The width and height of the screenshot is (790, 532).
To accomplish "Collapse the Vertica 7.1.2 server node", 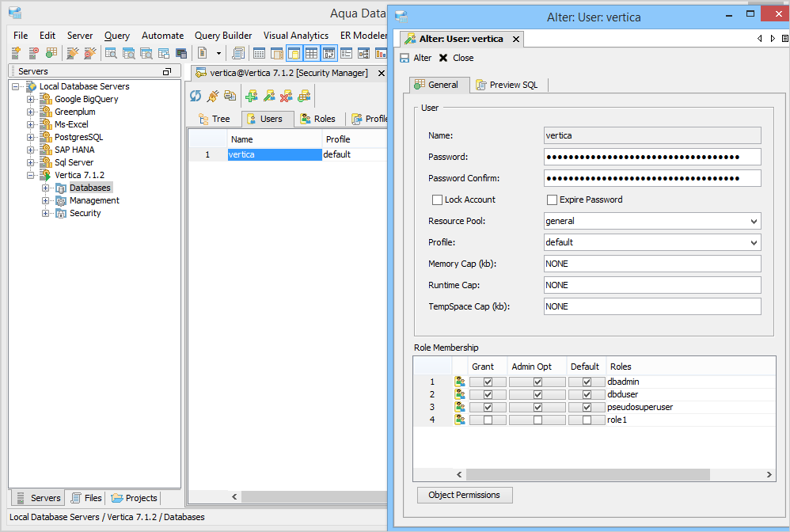I will tap(31, 175).
